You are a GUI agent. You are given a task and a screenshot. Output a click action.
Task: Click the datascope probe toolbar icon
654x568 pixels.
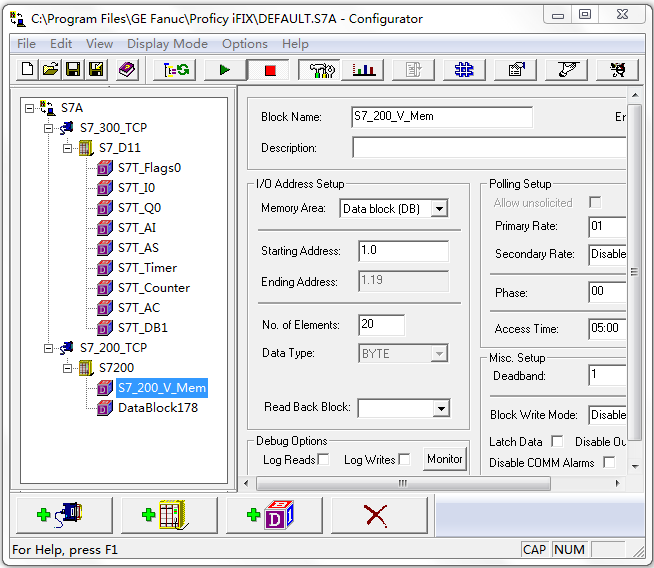pyautogui.click(x=568, y=70)
